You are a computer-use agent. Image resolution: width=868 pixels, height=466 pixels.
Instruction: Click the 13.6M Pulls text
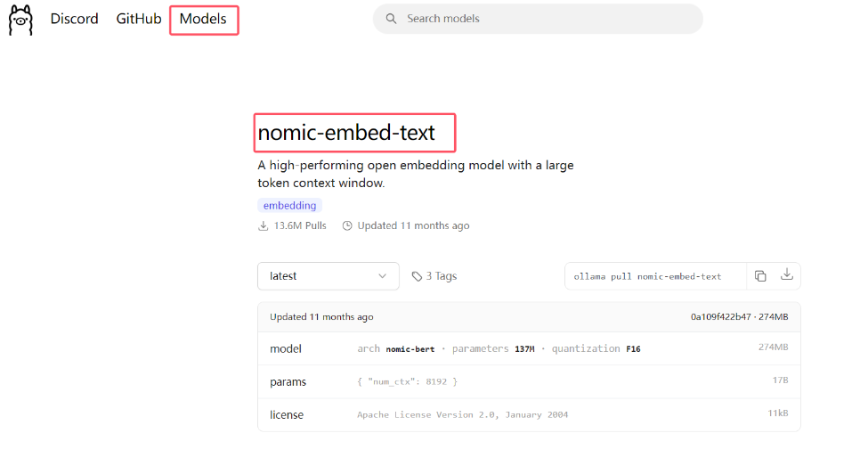(x=300, y=226)
